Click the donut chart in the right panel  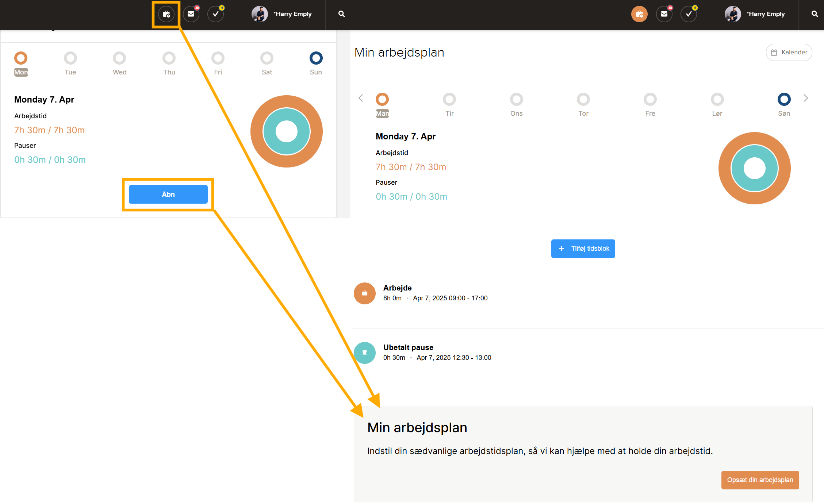click(754, 168)
